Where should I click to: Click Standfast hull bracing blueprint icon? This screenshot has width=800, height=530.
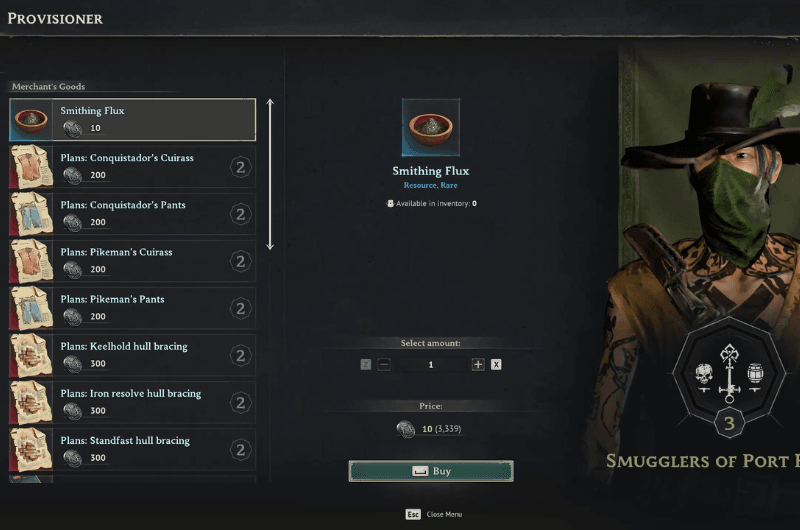[x=31, y=449]
